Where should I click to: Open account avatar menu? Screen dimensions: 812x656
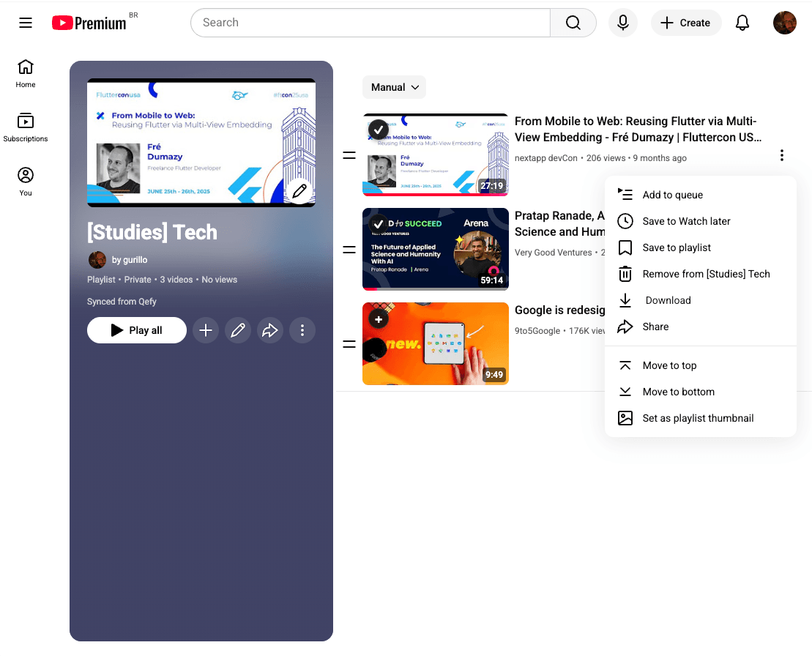784,23
